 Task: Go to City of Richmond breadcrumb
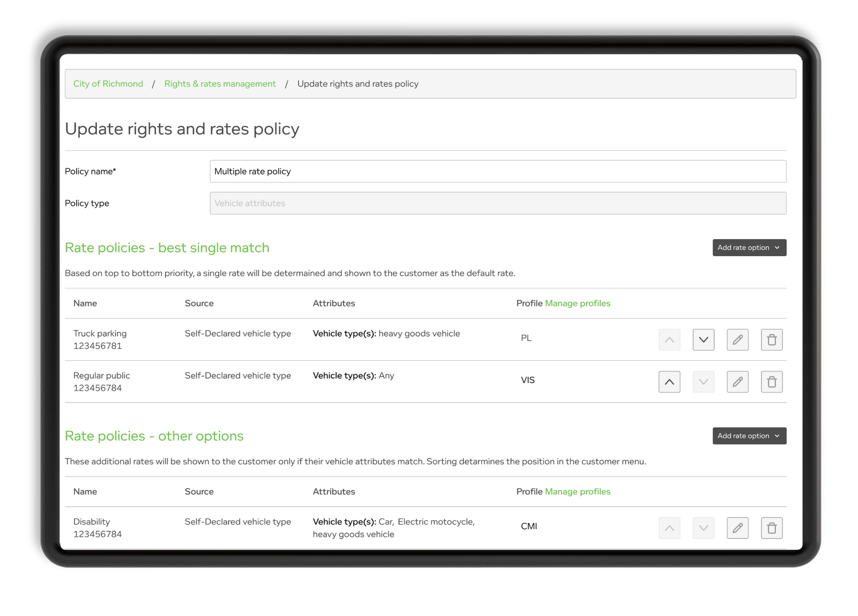(108, 84)
